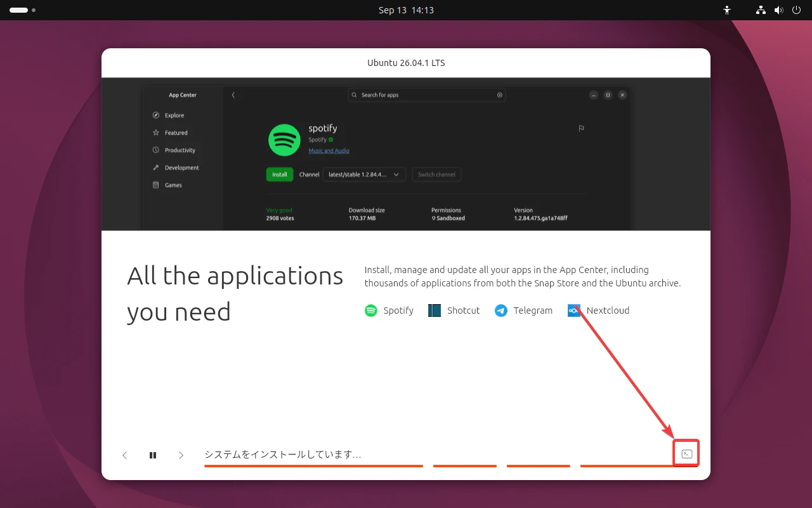
Task: Select Explore in App Center sidebar
Action: coord(174,115)
